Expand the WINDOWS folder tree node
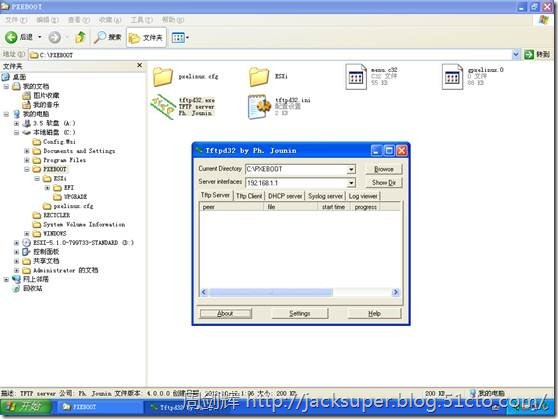 (x=27, y=234)
